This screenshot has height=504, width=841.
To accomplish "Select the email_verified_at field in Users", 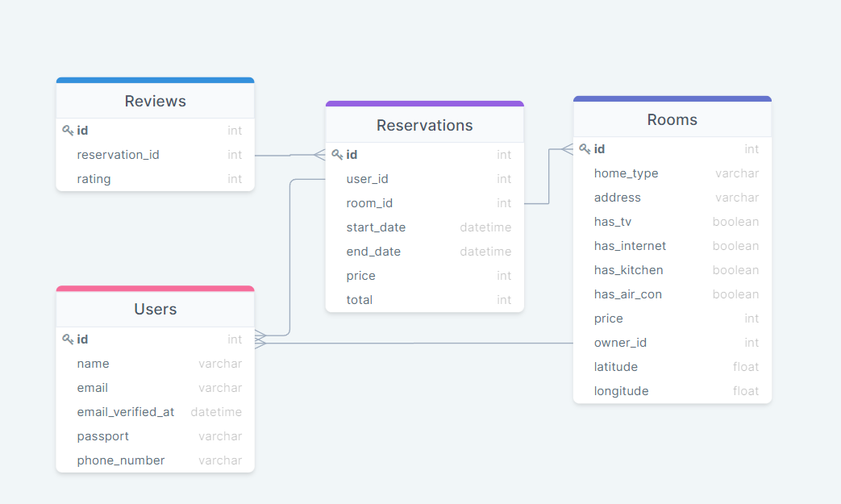I will tap(126, 411).
